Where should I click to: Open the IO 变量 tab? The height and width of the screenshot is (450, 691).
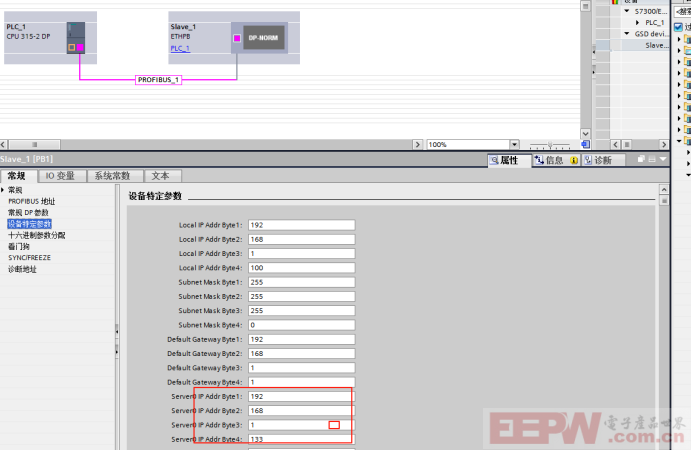pyautogui.click(x=60, y=176)
